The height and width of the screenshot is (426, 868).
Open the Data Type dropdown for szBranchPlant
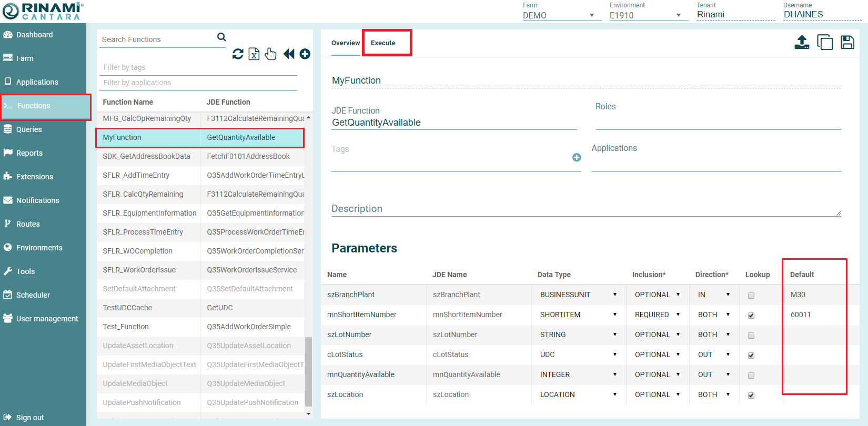579,295
